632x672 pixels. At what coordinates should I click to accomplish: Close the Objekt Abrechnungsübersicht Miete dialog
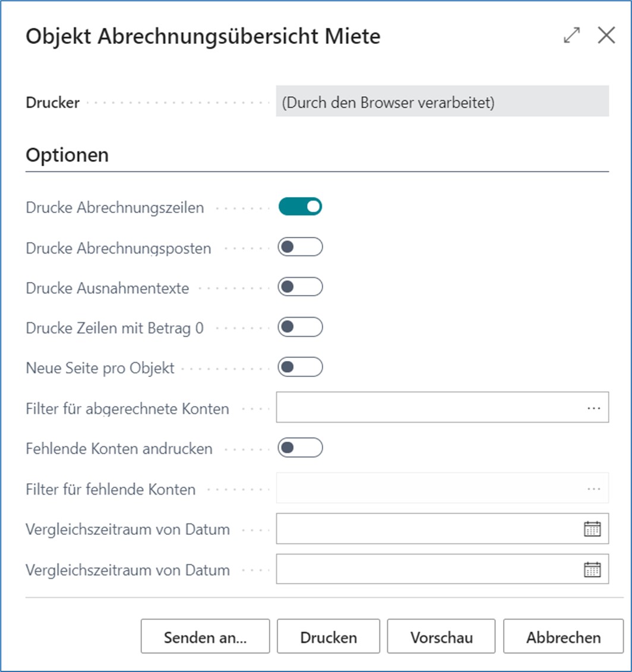pyautogui.click(x=606, y=36)
